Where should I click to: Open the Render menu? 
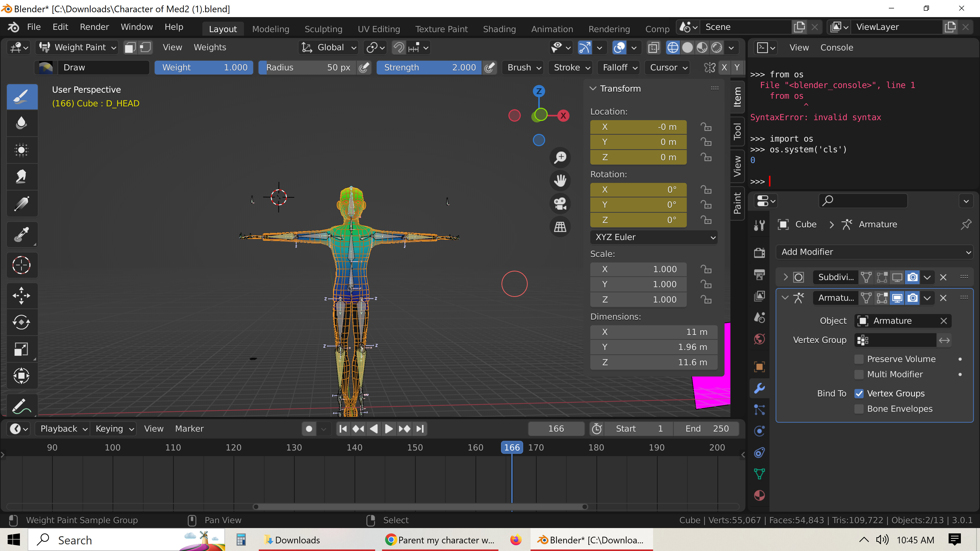click(x=94, y=27)
